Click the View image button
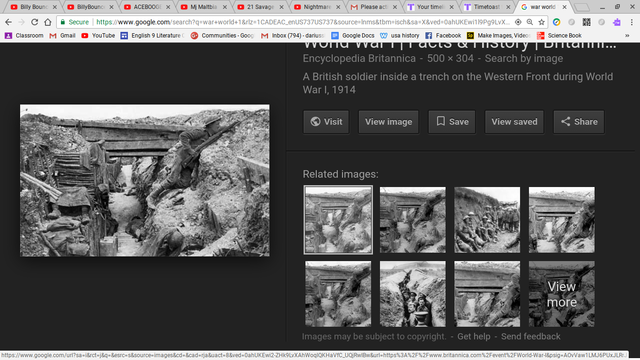The height and width of the screenshot is (360, 640). point(389,122)
